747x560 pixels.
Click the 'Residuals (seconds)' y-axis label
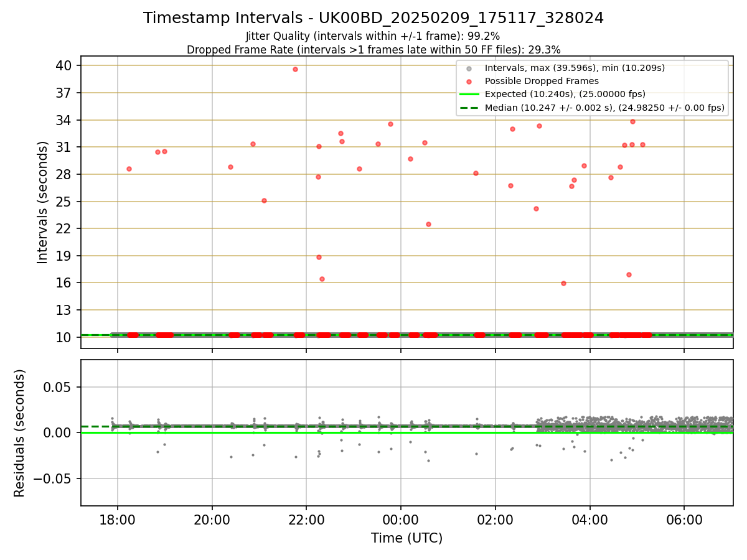[x=20, y=433]
